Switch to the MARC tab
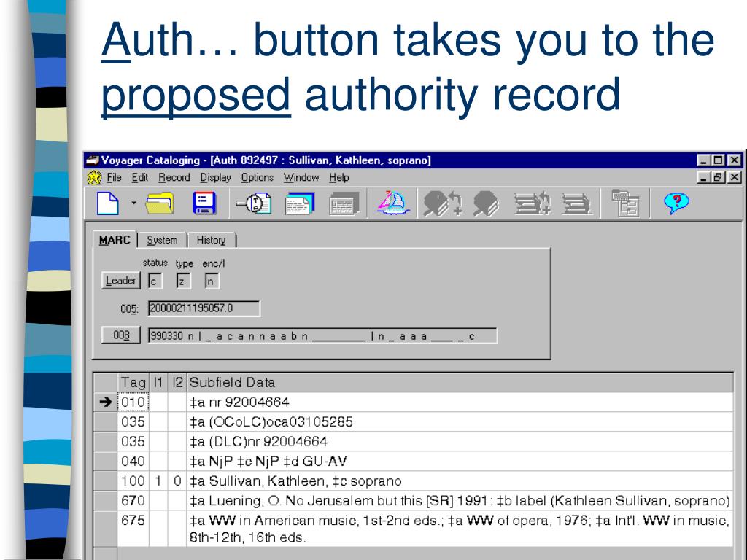The width and height of the screenshot is (747, 560). [115, 240]
